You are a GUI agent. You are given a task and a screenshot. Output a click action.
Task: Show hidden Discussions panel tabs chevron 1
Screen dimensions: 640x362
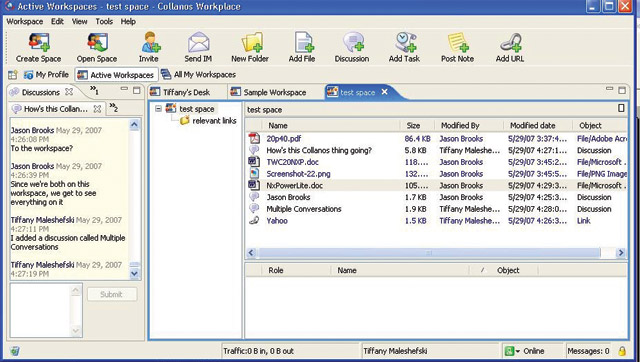point(94,90)
